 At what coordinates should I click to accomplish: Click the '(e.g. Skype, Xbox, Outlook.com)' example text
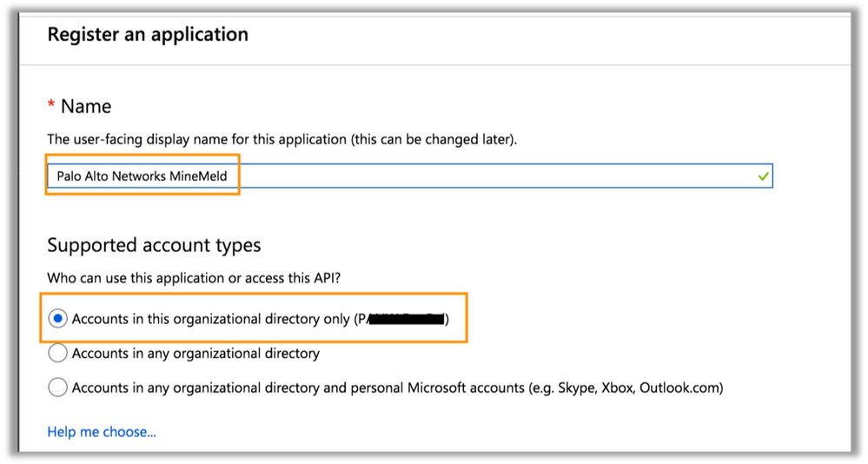click(626, 388)
